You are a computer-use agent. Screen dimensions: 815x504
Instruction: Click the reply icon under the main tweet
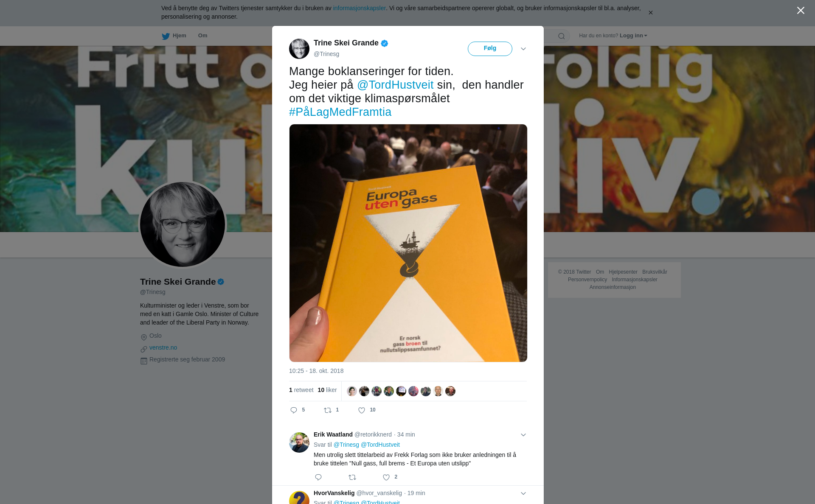click(x=294, y=410)
